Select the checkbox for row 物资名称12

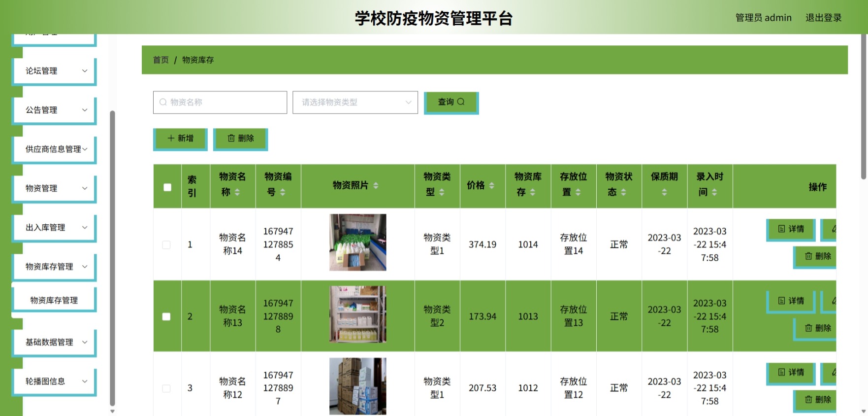point(166,388)
